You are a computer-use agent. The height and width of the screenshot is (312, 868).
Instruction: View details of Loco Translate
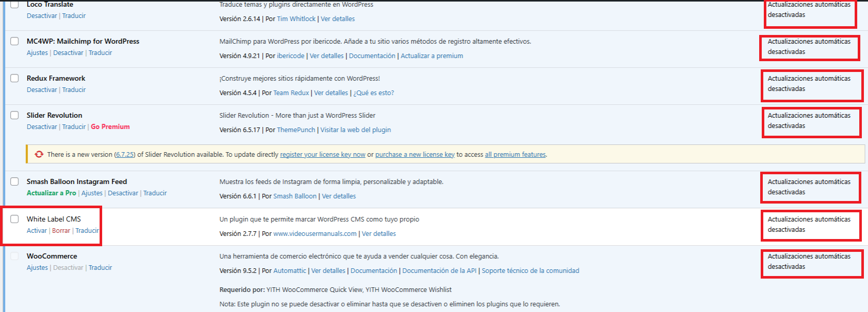(338, 19)
